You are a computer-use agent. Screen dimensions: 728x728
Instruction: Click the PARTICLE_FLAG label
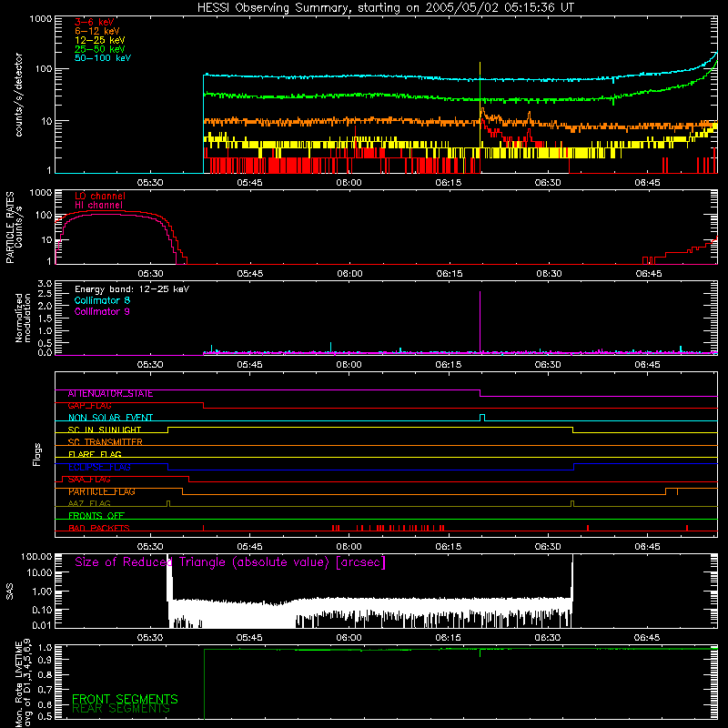tap(102, 491)
